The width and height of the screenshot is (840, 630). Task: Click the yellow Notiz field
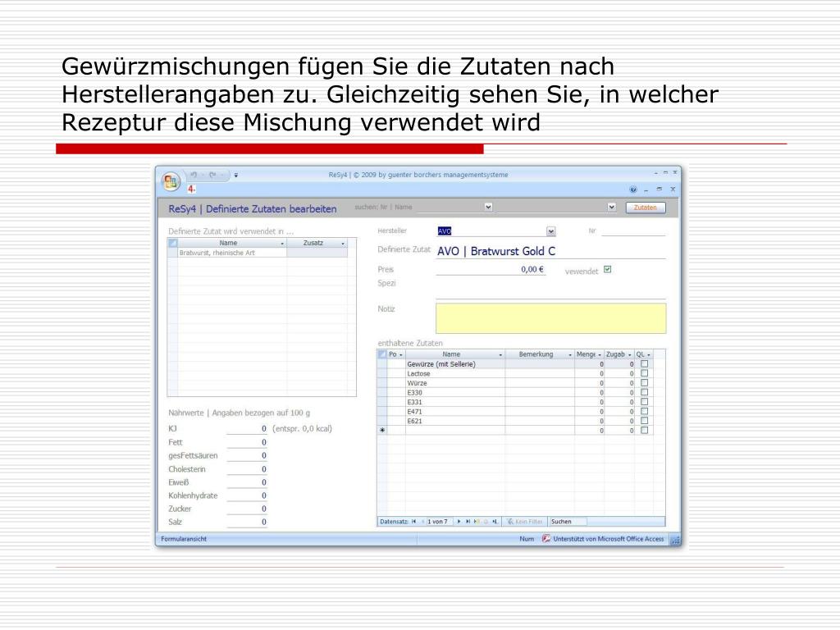pyautogui.click(x=550, y=318)
